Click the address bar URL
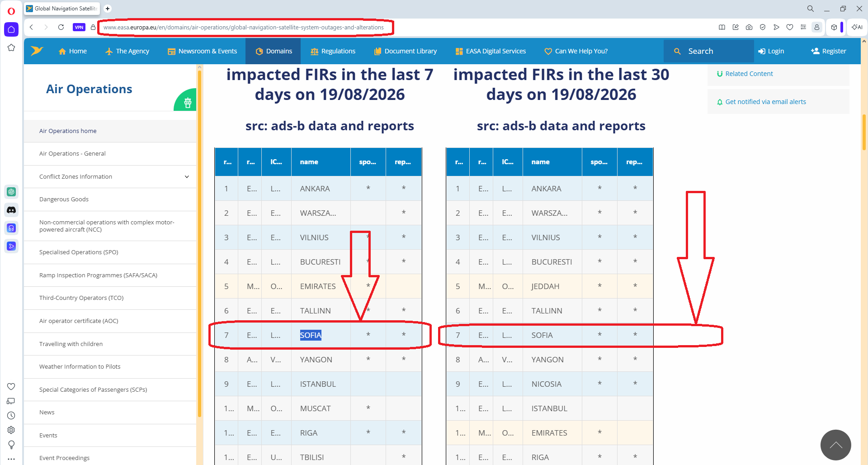 [x=243, y=27]
